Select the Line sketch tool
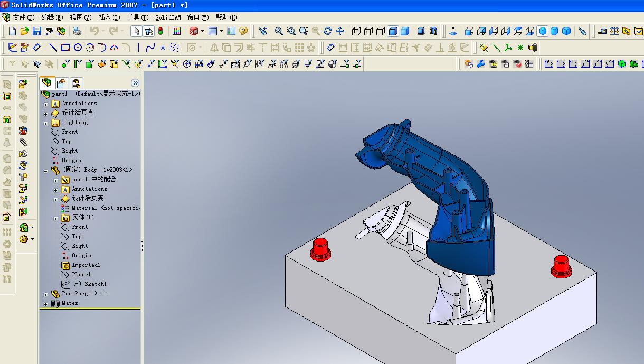Screen dimensions: 644x364 (x=53, y=48)
